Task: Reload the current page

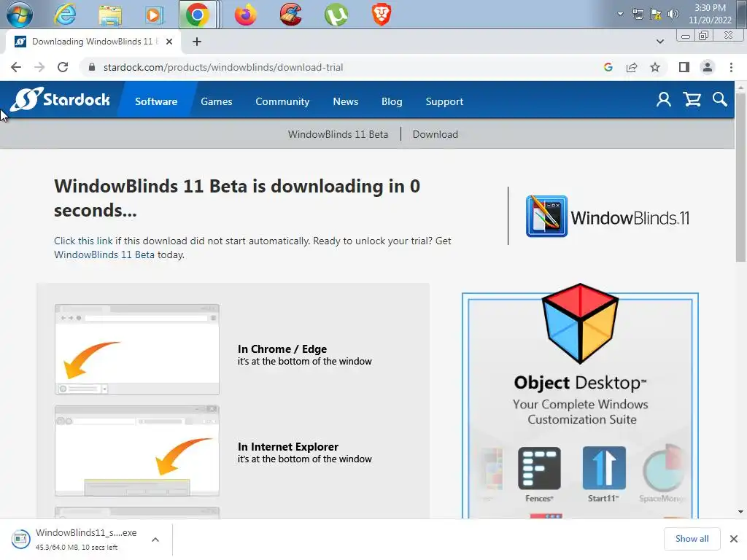Action: pos(63,67)
